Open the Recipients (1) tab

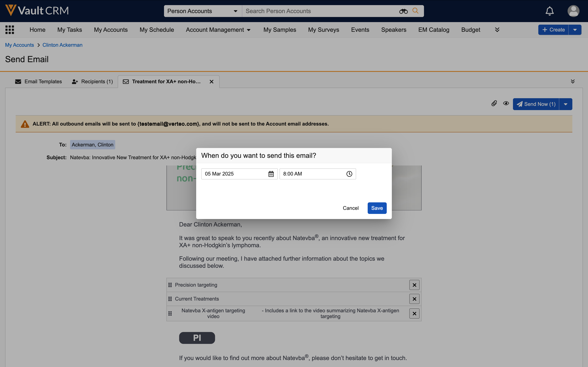click(93, 82)
